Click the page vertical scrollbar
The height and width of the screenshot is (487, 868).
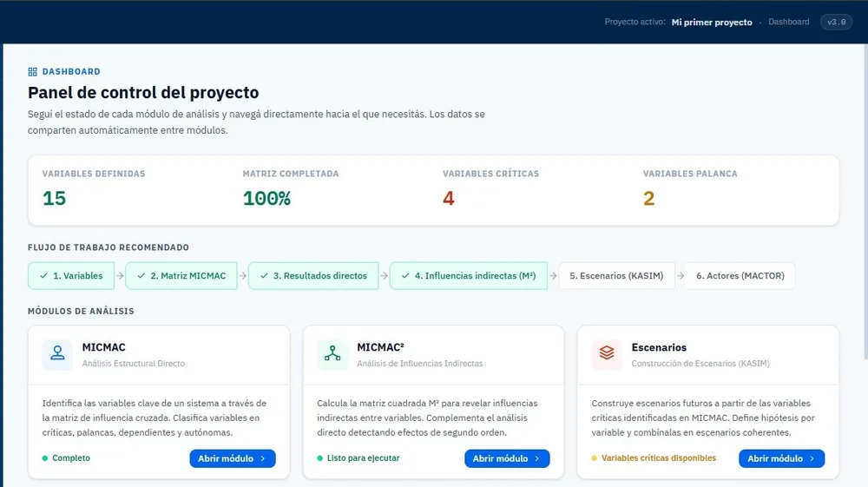click(865, 202)
